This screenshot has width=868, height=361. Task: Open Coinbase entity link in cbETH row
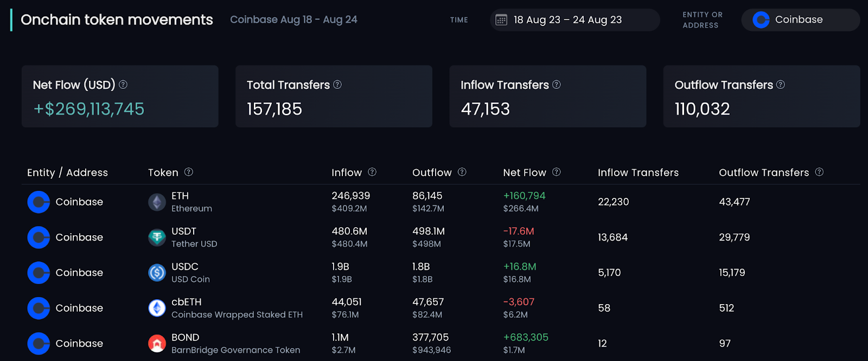[x=79, y=308]
